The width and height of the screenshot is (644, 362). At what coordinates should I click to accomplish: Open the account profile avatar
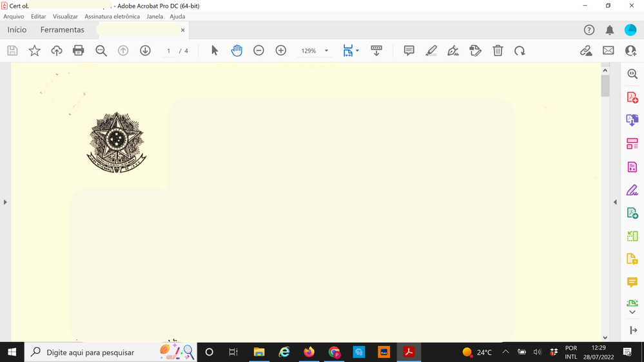630,30
